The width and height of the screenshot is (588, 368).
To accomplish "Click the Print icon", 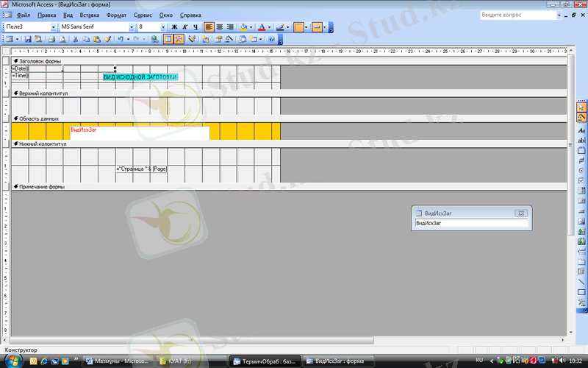I will pyautogui.click(x=51, y=39).
